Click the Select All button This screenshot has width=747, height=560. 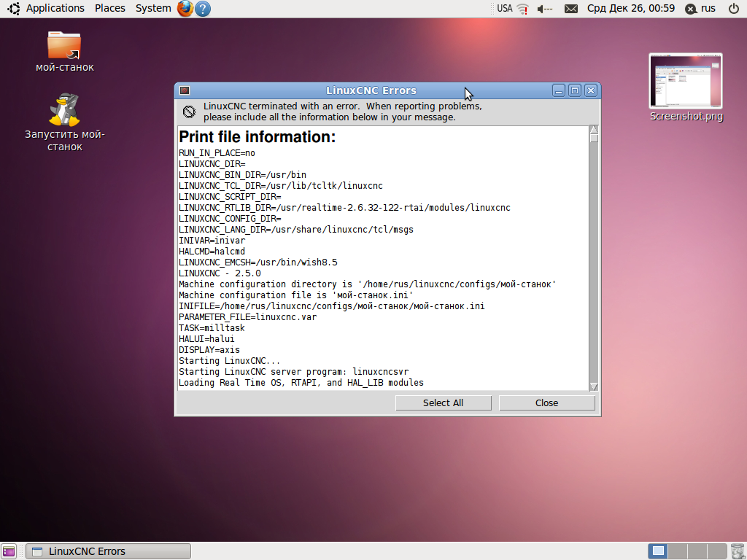(444, 402)
